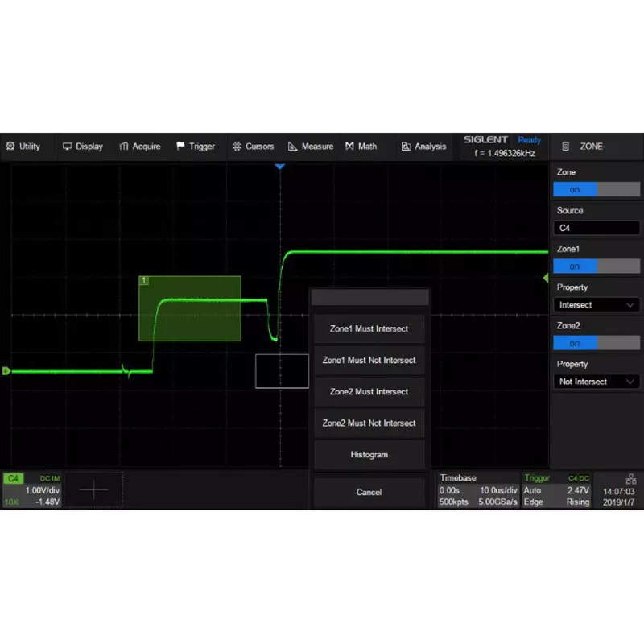Screen dimensions: 644x644
Task: Click the 1.00V/div vertical scale
Action: [43, 490]
